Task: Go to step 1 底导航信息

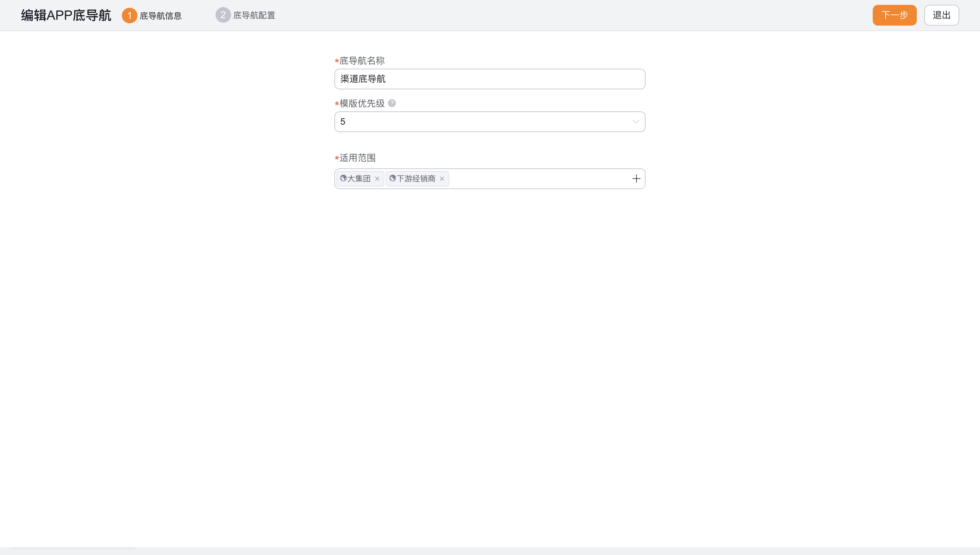Action: pos(152,15)
